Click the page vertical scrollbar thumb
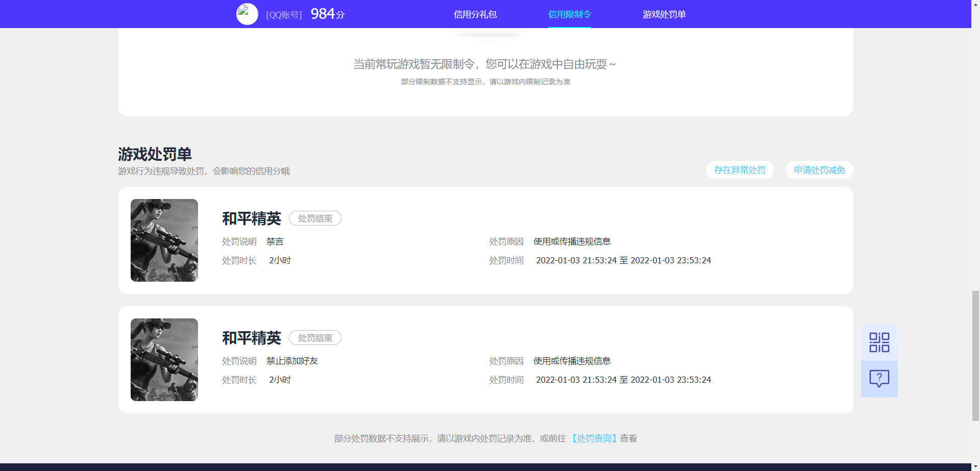The width and height of the screenshot is (980, 471). coord(975,356)
